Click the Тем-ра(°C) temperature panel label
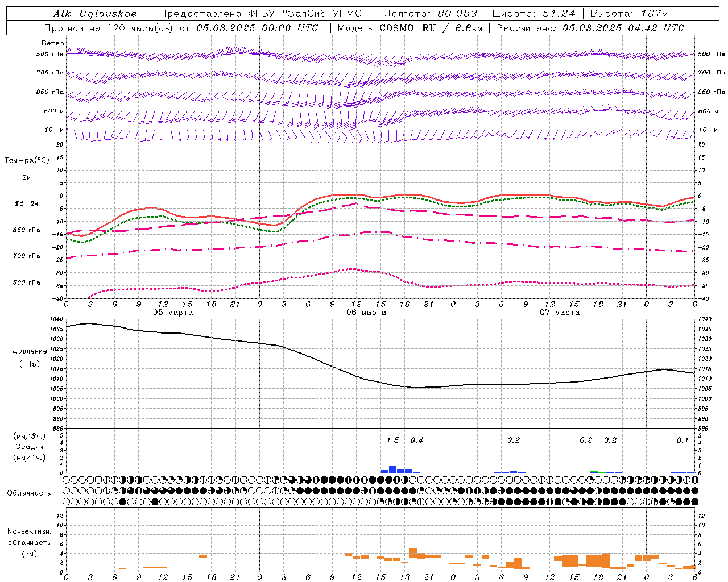The image size is (728, 582). pos(27,161)
